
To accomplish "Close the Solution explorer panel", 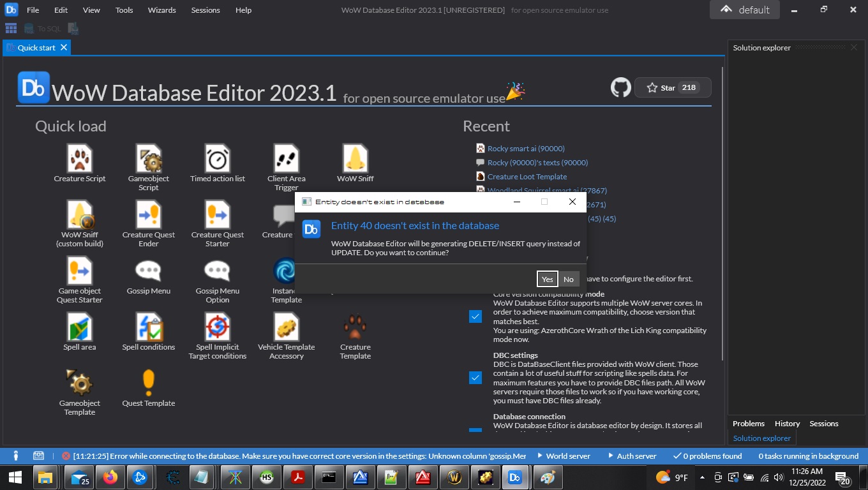I will coord(854,48).
